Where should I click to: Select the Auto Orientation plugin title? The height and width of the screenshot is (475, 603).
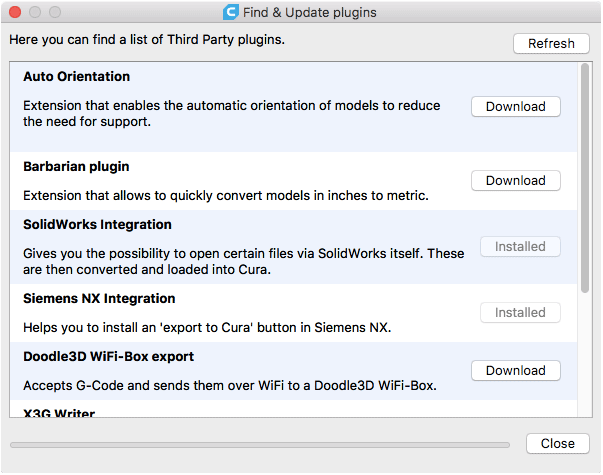click(x=77, y=77)
